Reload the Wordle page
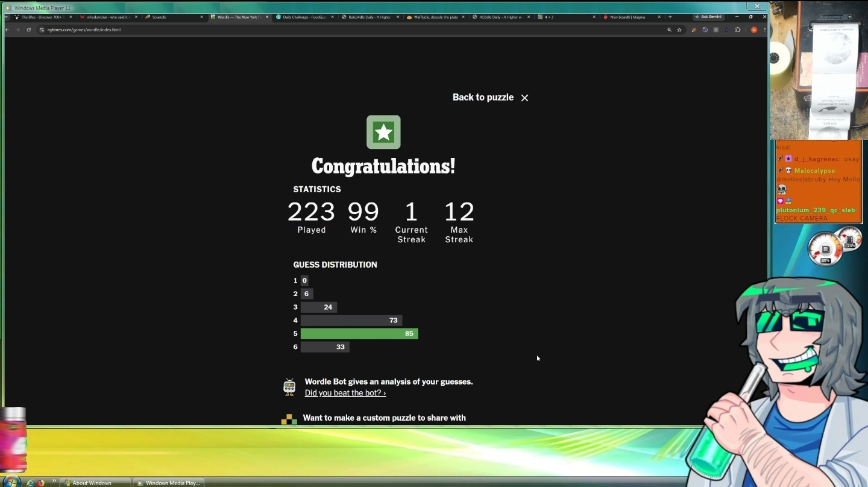Viewport: 868px width, 487px height. click(x=28, y=30)
